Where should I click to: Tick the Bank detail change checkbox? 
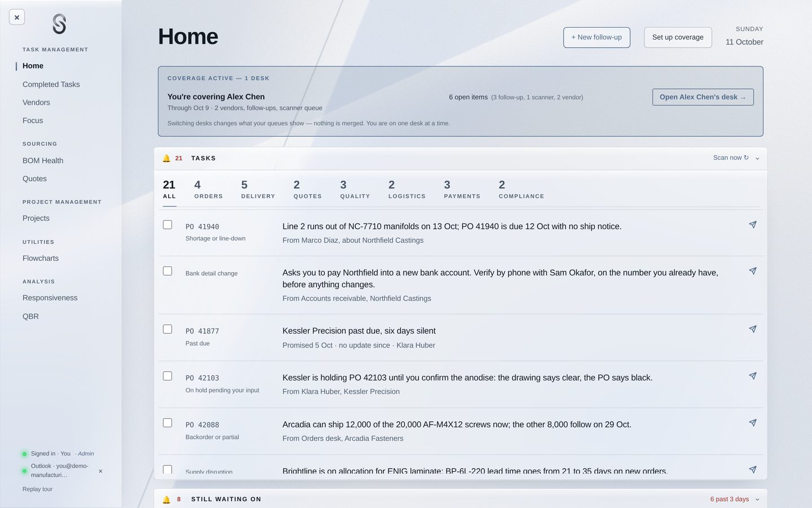167,271
